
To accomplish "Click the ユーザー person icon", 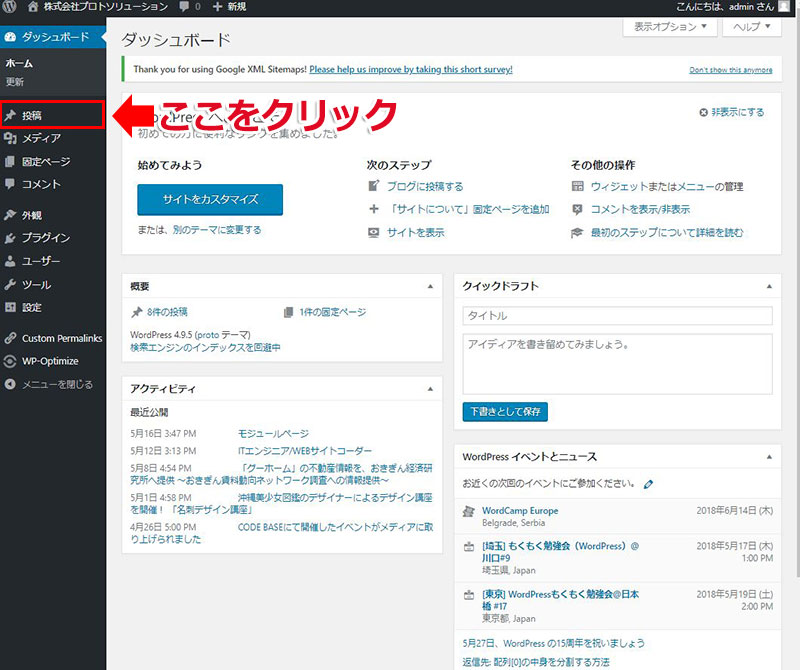I will coord(10,261).
